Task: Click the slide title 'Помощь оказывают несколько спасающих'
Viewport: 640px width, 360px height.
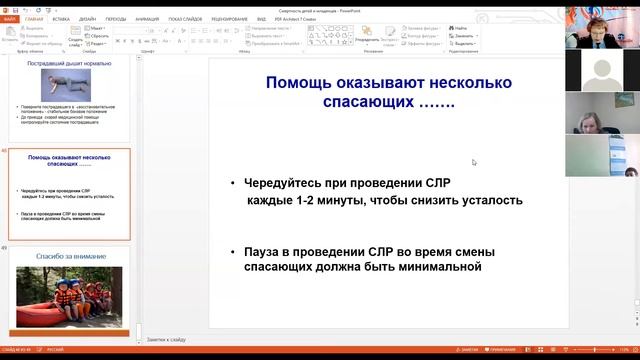Action: tap(389, 92)
